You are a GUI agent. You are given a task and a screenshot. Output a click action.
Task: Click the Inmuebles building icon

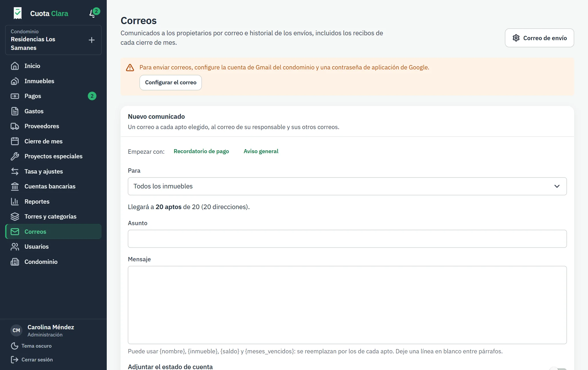pyautogui.click(x=15, y=81)
